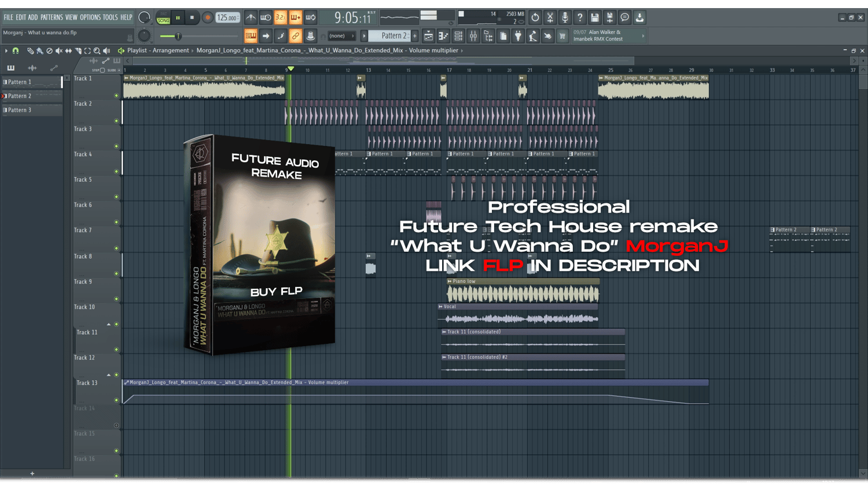Select Pattern 3 in the pattern list
Image resolution: width=868 pixels, height=488 pixels.
32,110
